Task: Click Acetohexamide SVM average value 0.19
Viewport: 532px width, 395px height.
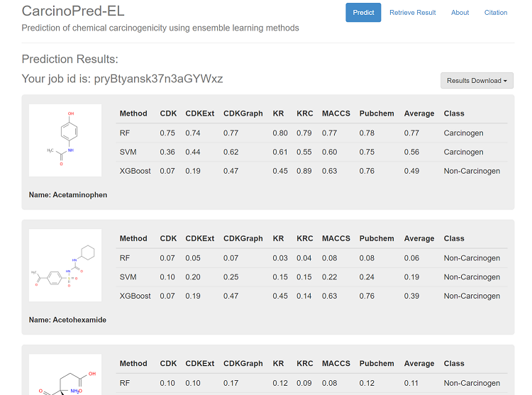Action: [x=411, y=277]
